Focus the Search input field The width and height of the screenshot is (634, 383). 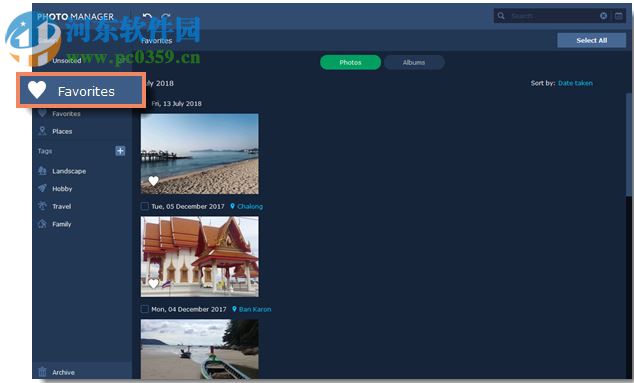tap(552, 16)
